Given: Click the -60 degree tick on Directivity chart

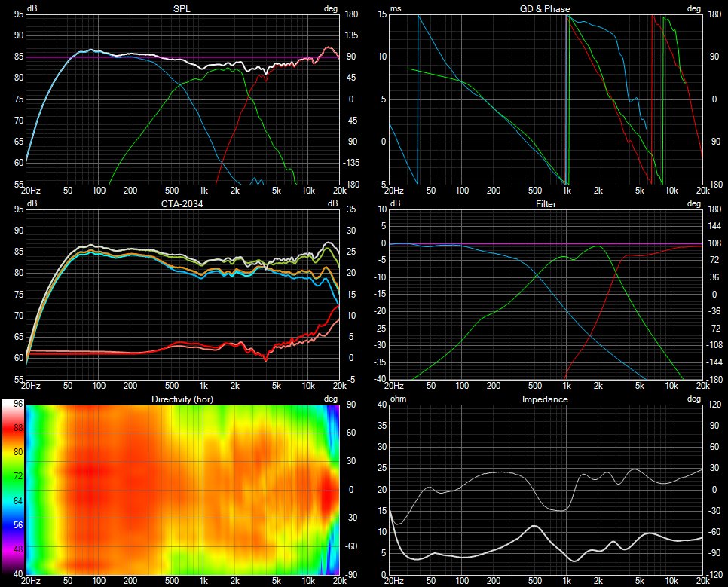Looking at the screenshot, I should [x=351, y=546].
